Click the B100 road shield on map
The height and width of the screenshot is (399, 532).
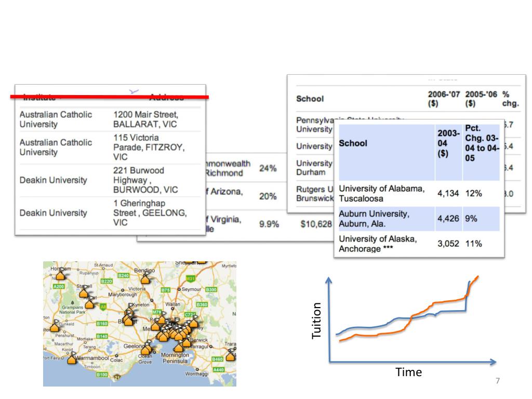[x=102, y=375]
